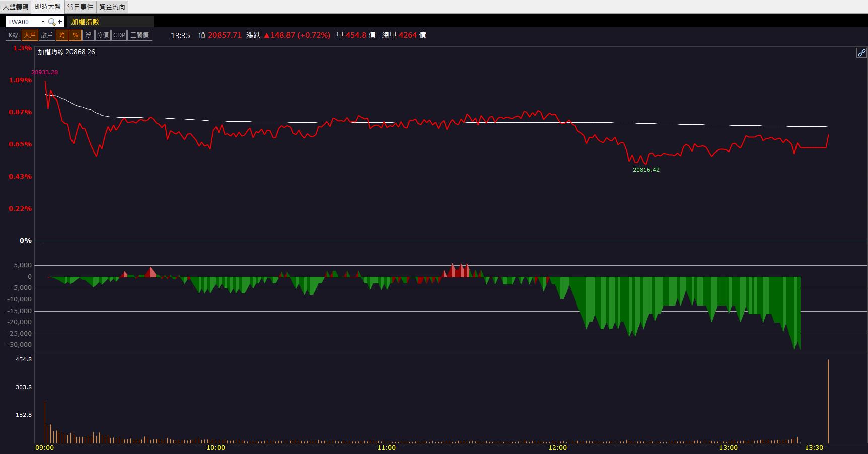Click the change value 148.87 (+0.72%)
This screenshot has width=868, height=454.
(297, 35)
